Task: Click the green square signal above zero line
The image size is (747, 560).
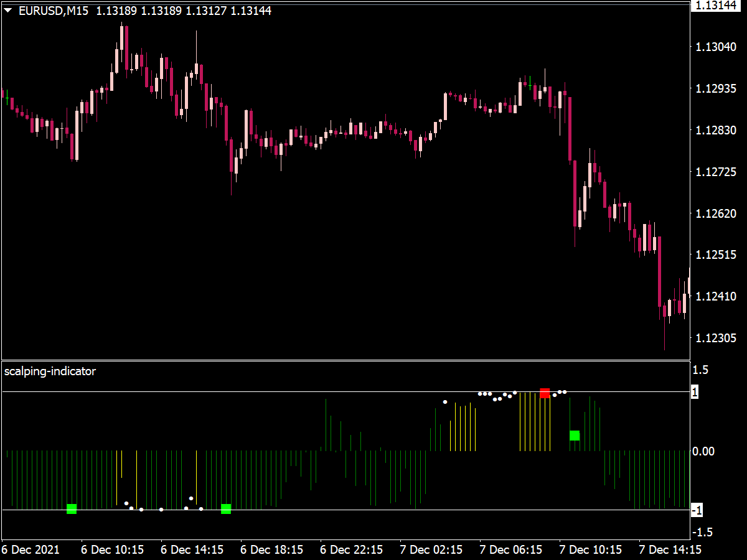Action: coord(575,435)
